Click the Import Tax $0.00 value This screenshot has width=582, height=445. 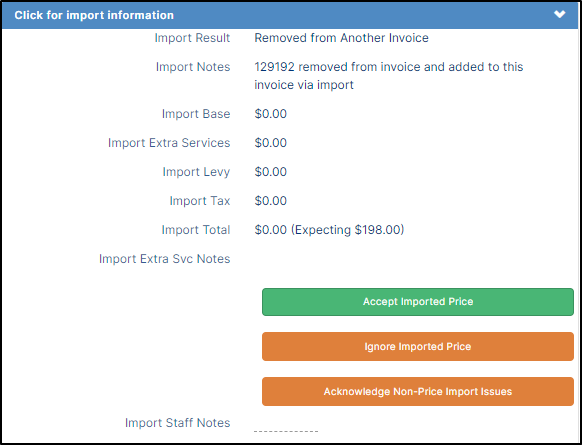point(271,201)
